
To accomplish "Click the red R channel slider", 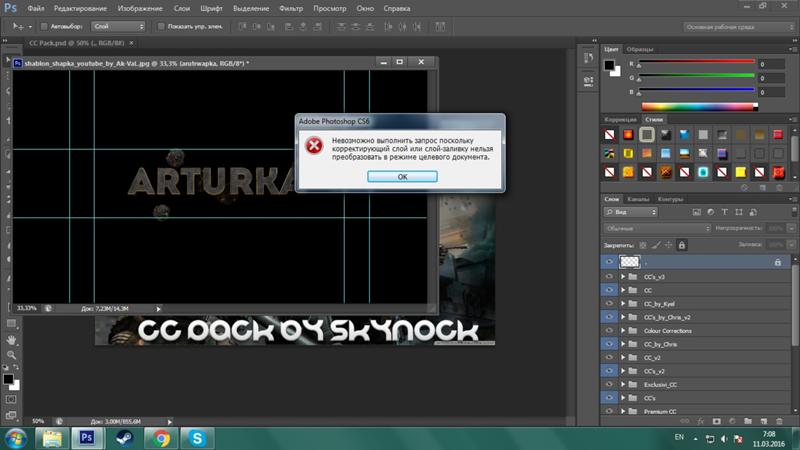I will tap(696, 62).
